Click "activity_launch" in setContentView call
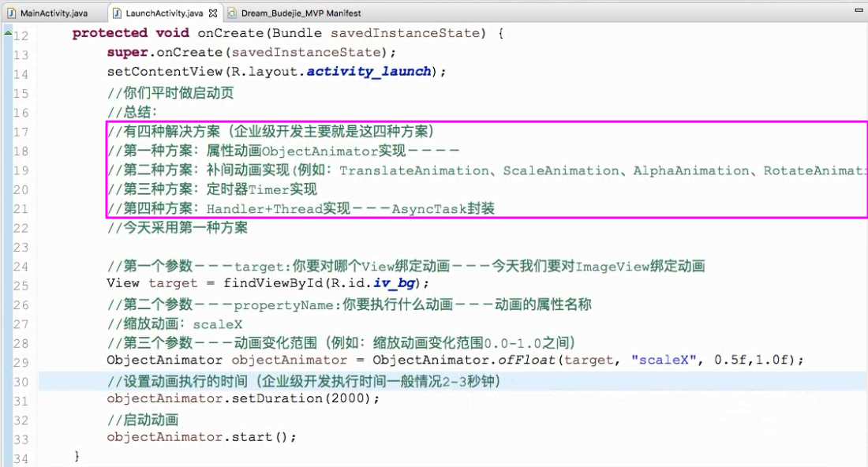Image resolution: width=868 pixels, height=467 pixels. tap(369, 71)
